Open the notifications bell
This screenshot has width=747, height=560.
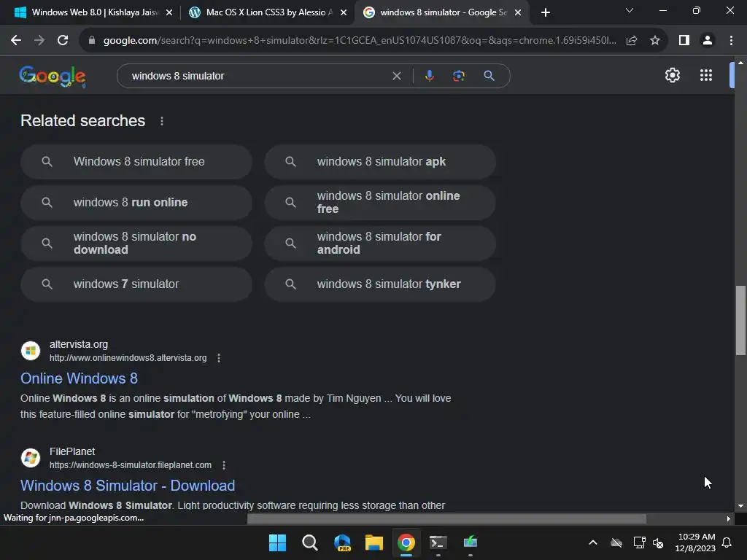coord(727,542)
